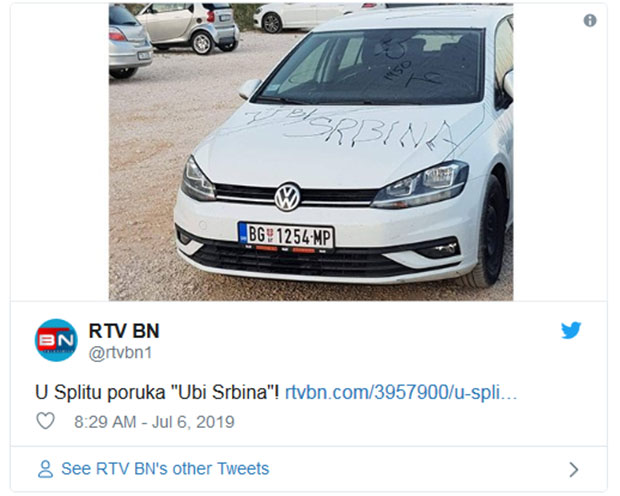Click the 8:29 AM - Jul 6, 2019 timestamp
This screenshot has height=496, width=620.
pos(154,422)
